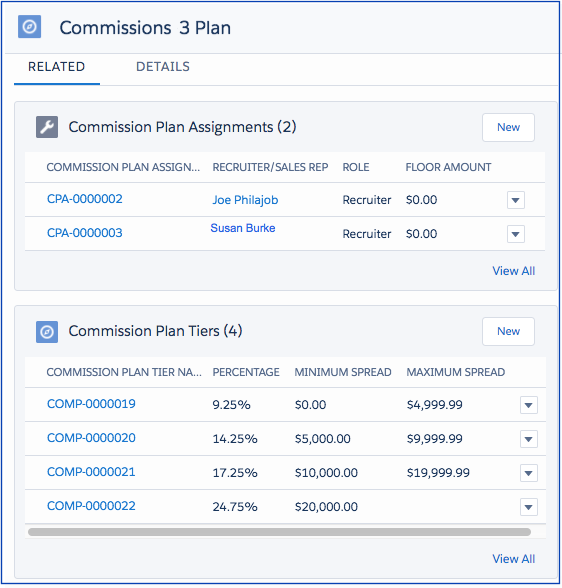Image resolution: width=562 pixels, height=588 pixels.
Task: Open the CPA-0000002 assignment record
Action: click(85, 199)
